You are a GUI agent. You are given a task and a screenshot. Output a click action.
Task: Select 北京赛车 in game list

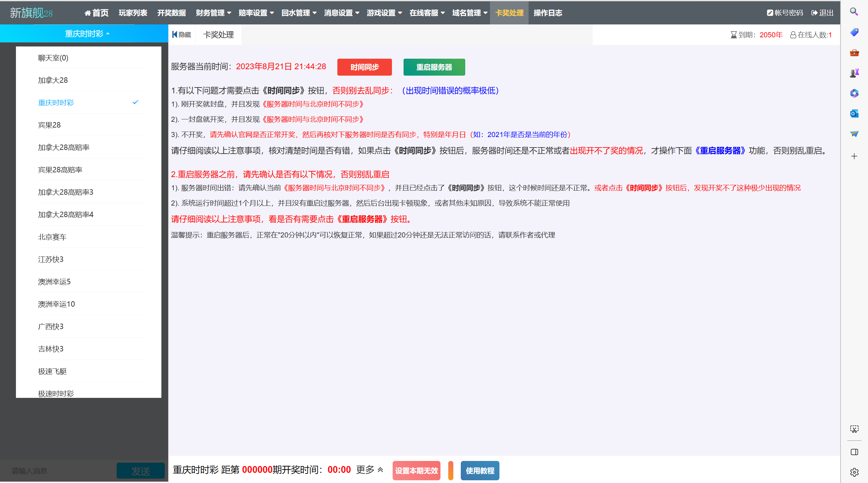(x=92, y=237)
